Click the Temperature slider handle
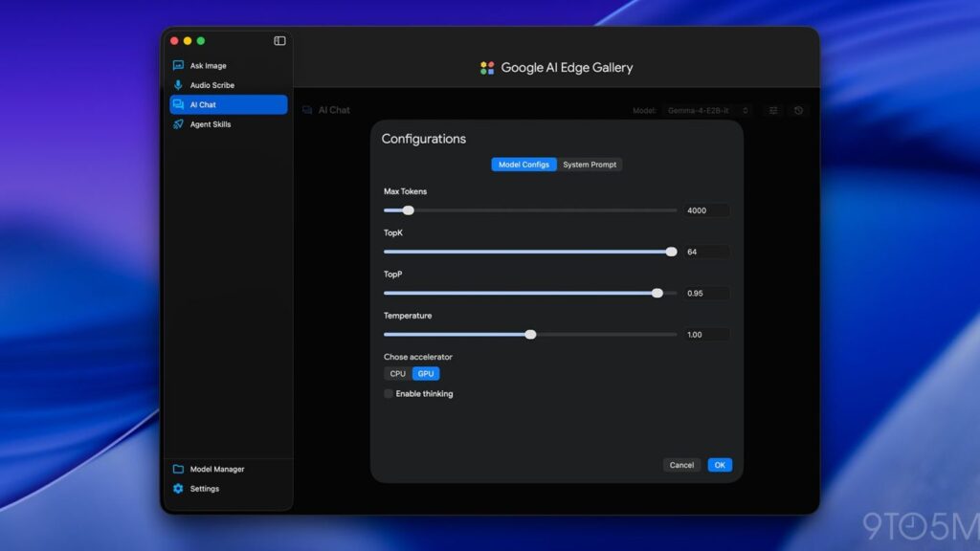The width and height of the screenshot is (980, 551). [530, 334]
